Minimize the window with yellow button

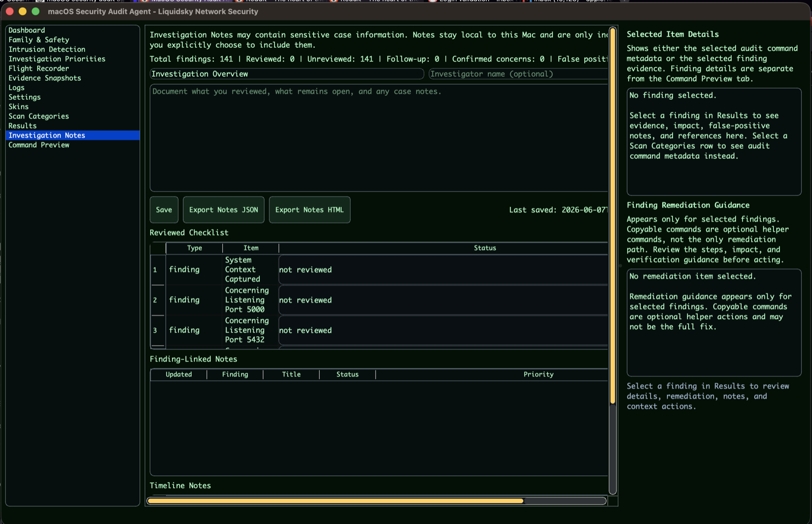22,11
